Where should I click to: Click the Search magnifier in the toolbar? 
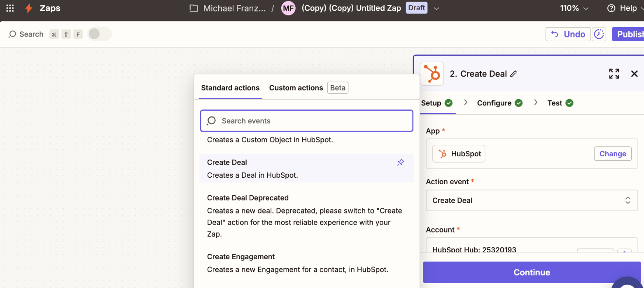13,34
